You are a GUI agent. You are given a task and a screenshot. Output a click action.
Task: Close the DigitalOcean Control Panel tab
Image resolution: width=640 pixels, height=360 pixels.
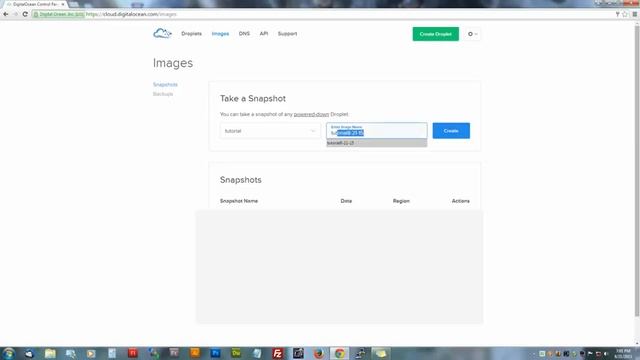click(x=63, y=4)
